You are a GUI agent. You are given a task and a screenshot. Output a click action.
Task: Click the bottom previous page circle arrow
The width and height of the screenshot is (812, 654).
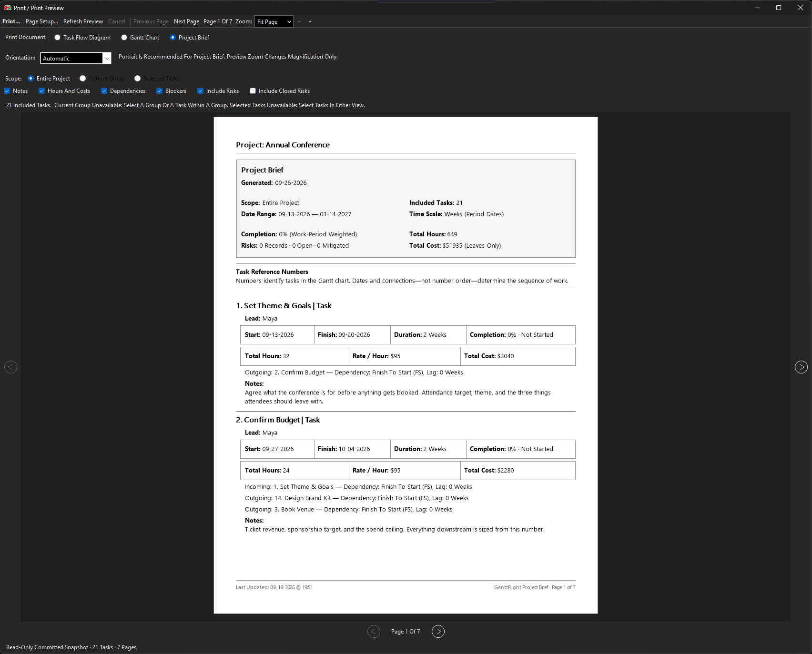(x=374, y=631)
